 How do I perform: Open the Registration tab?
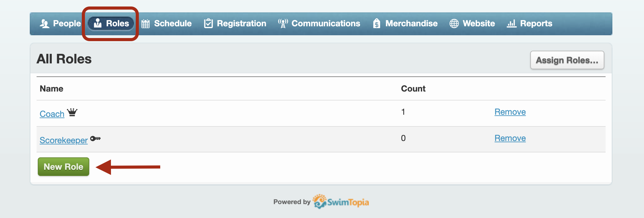click(235, 24)
